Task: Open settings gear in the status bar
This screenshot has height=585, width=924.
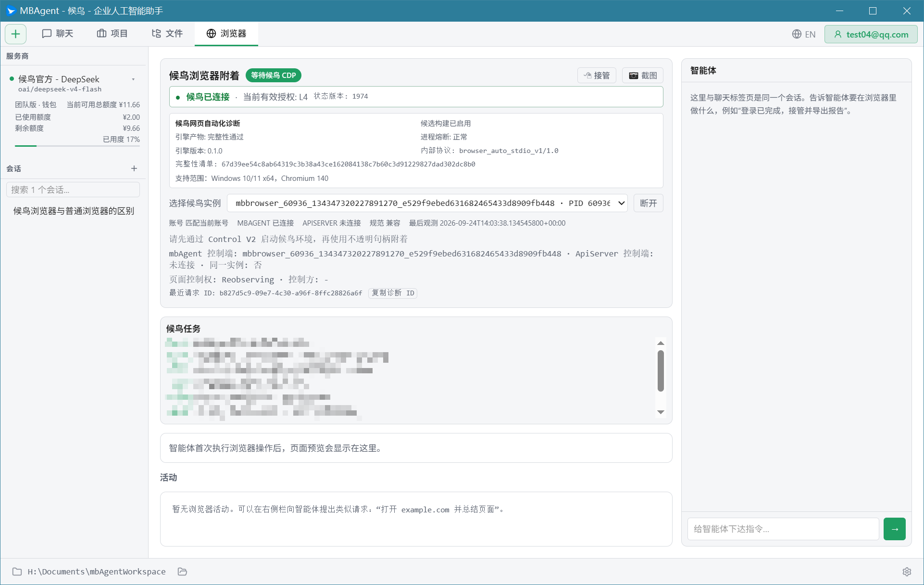Action: pos(907,572)
